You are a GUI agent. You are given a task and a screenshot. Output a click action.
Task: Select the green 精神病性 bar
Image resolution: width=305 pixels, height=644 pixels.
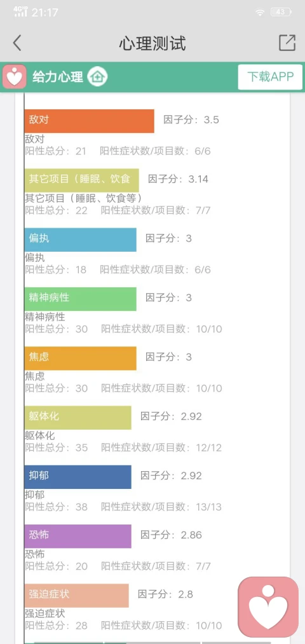(x=80, y=299)
